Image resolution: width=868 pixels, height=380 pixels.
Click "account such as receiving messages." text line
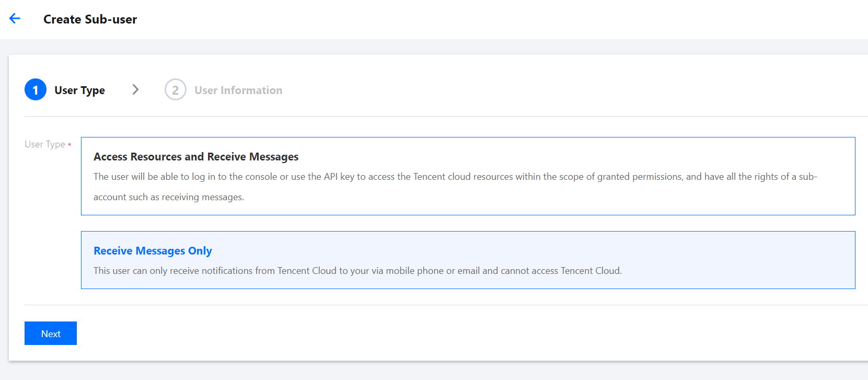click(x=168, y=197)
